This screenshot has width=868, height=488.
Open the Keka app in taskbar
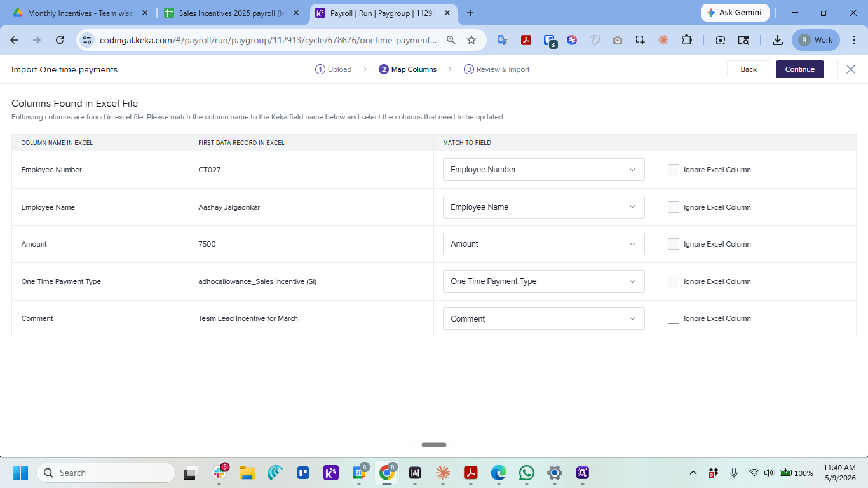click(331, 473)
